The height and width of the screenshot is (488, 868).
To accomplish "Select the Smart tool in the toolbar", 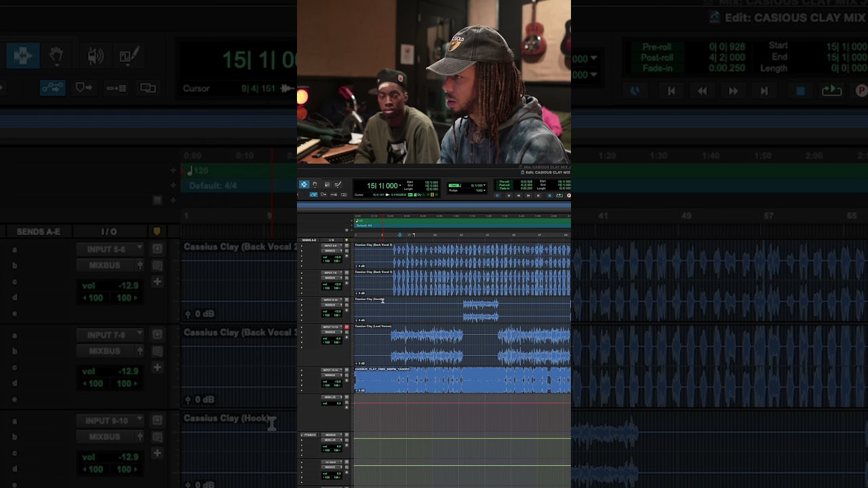I will (x=304, y=184).
